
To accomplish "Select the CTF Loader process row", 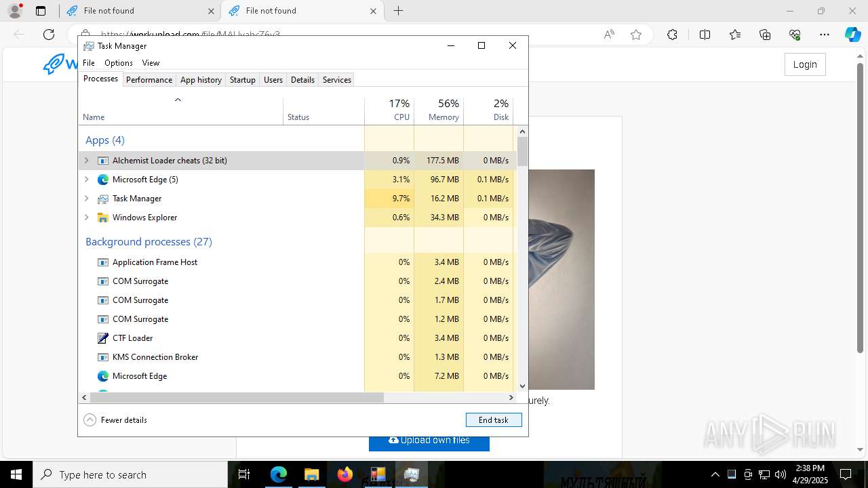I will point(296,338).
